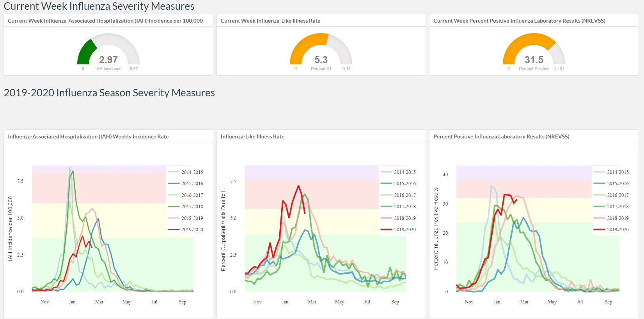644x319 pixels.
Task: Toggle 2014-2015 in NREVSS Percent Positive legend
Action: (x=611, y=172)
